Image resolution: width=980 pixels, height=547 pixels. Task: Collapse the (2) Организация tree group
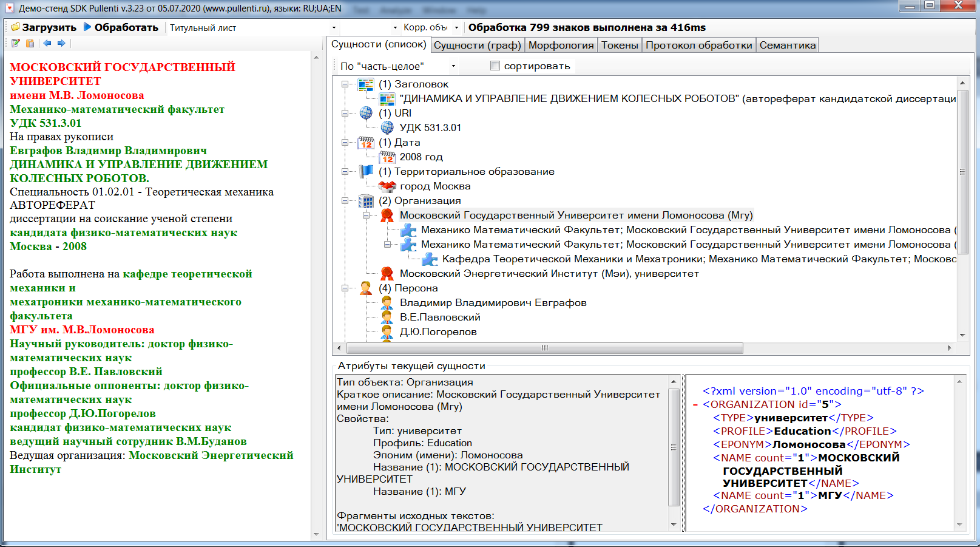345,201
